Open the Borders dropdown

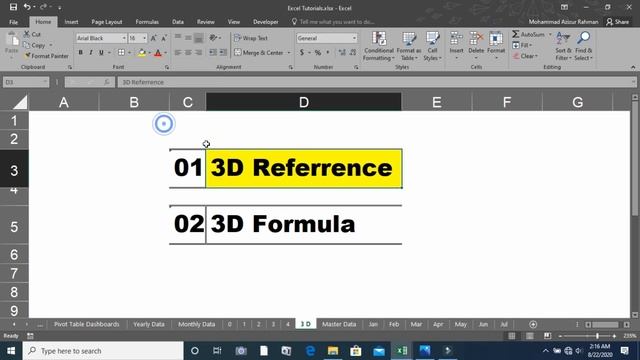[x=130, y=53]
